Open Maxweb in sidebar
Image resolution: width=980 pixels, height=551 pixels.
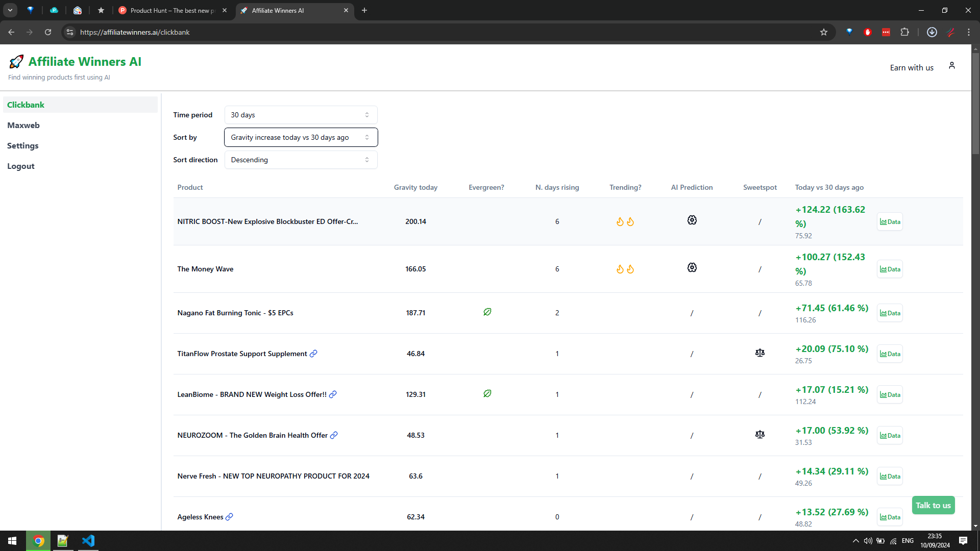pos(23,126)
